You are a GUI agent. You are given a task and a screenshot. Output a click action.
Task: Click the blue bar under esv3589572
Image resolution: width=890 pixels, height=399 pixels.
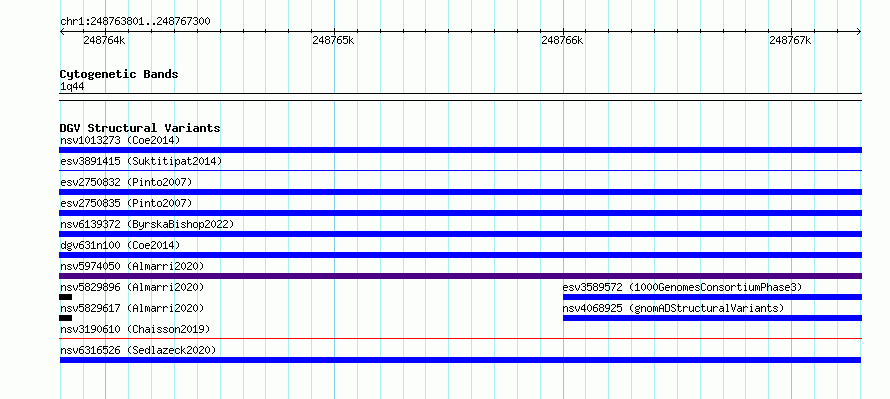tap(712, 297)
